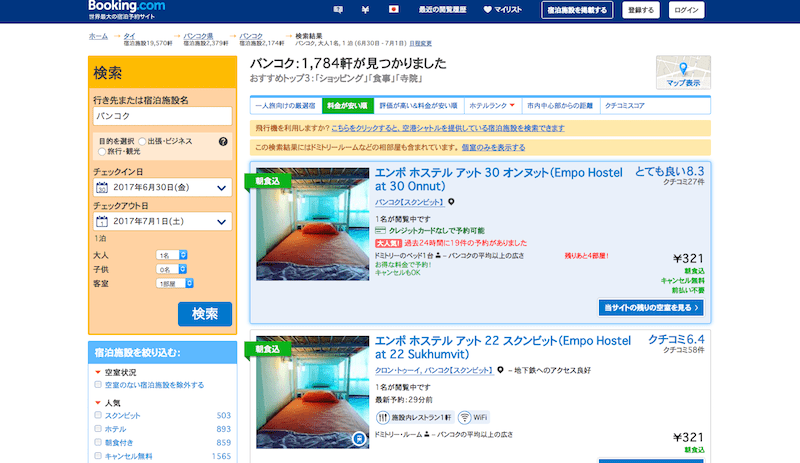Click the check-out calendar icon
This screenshot has height=463, width=800.
point(102,222)
